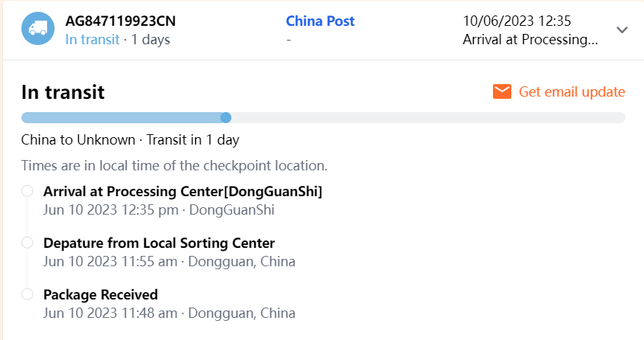
Task: Select tracking number AG847119923CN
Action: tap(120, 21)
